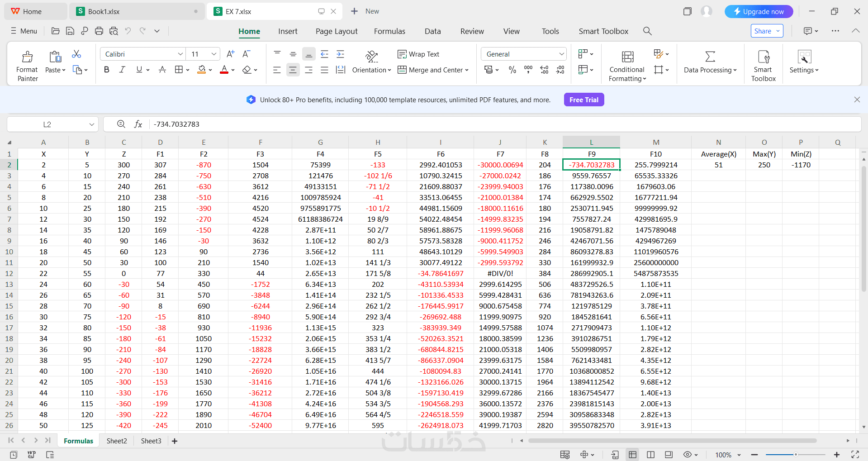This screenshot has height=461, width=868.
Task: Decrease font size icon
Action: (x=247, y=54)
